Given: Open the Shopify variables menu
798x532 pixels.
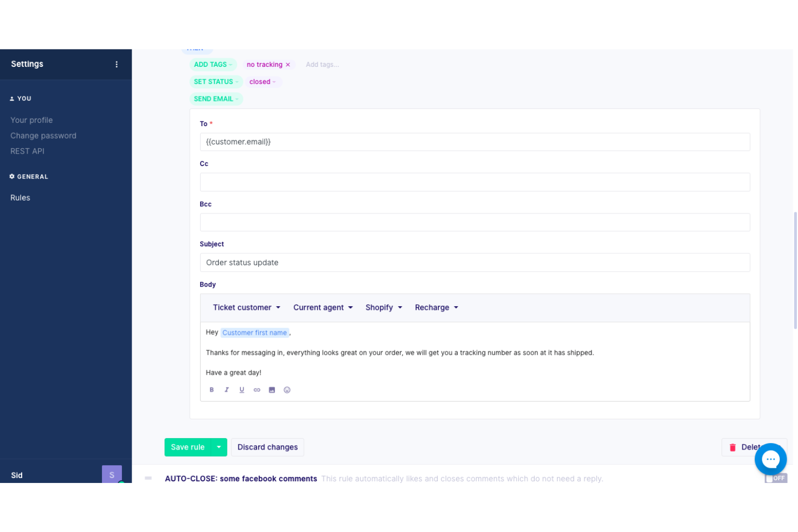Looking at the screenshot, I should (x=383, y=307).
